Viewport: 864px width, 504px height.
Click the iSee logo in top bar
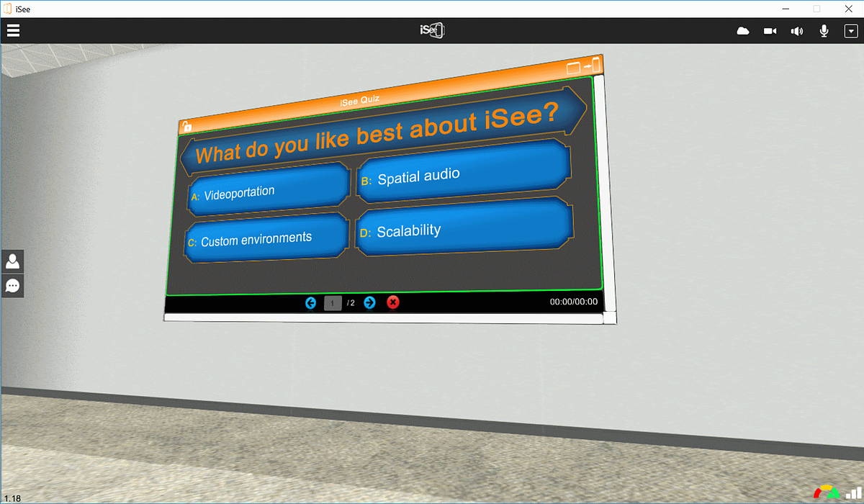tap(432, 30)
